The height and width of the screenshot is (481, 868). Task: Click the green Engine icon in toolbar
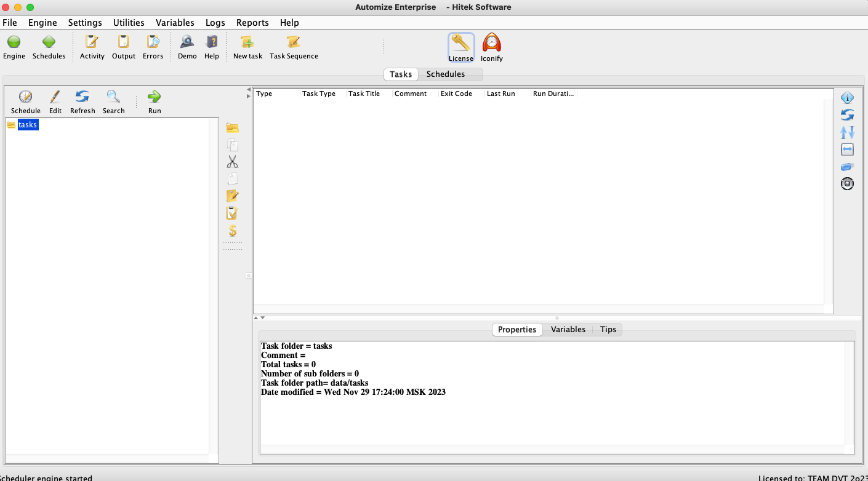coord(14,42)
